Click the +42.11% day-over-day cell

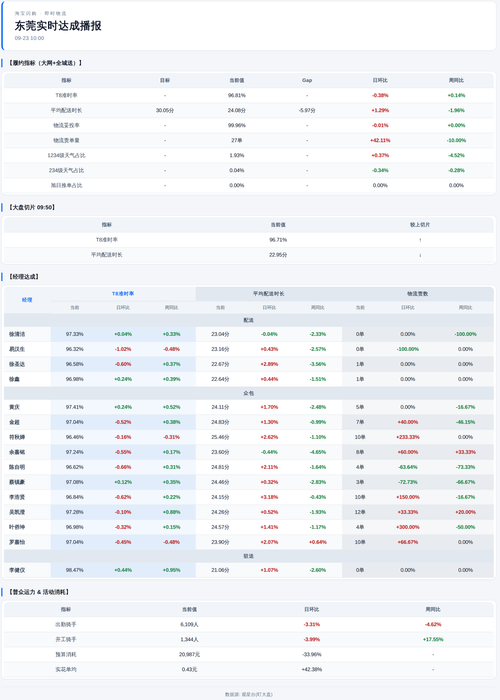[x=380, y=141]
